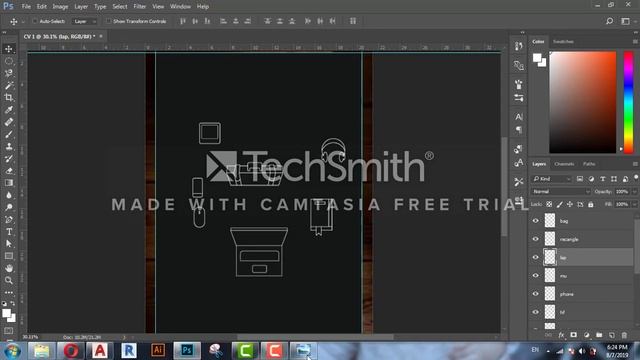Viewport: 640px width, 360px height.
Task: Select the Brush tool
Action: (9, 134)
